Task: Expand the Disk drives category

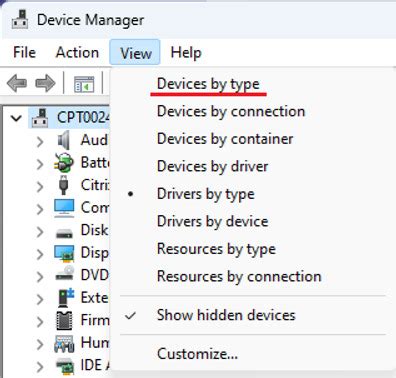Action: [x=40, y=231]
